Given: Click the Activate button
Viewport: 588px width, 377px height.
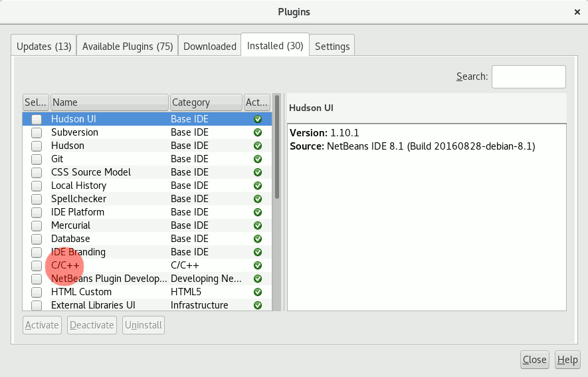Looking at the screenshot, I should [x=42, y=325].
